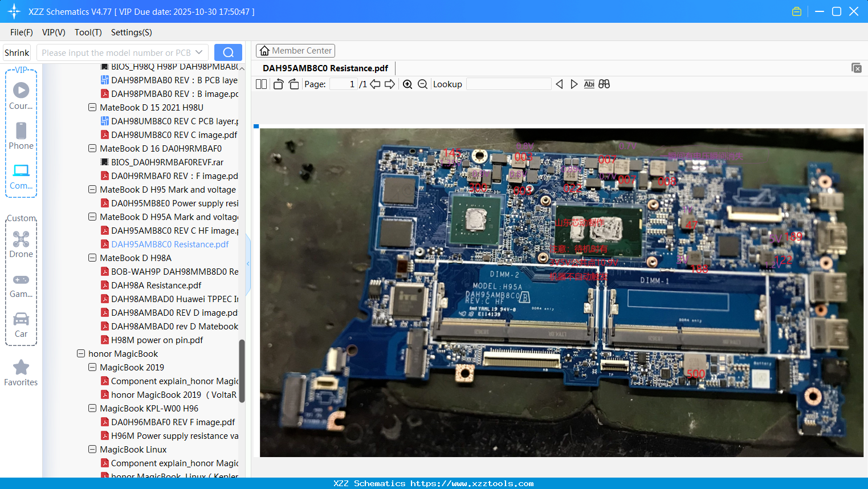Go to the previous page arrow
The image size is (868, 489).
pyautogui.click(x=375, y=84)
